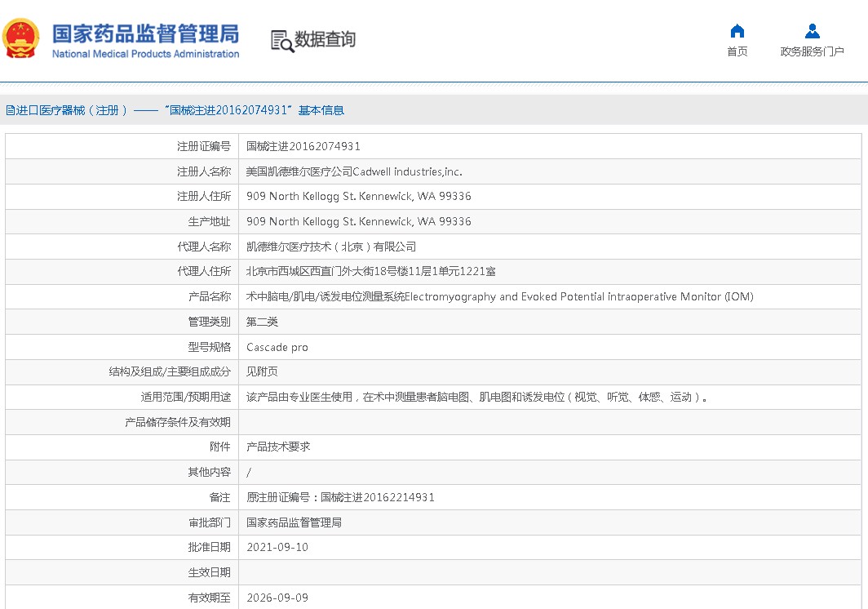Click the 生产地址 label
868x609 pixels.
pyautogui.click(x=209, y=222)
